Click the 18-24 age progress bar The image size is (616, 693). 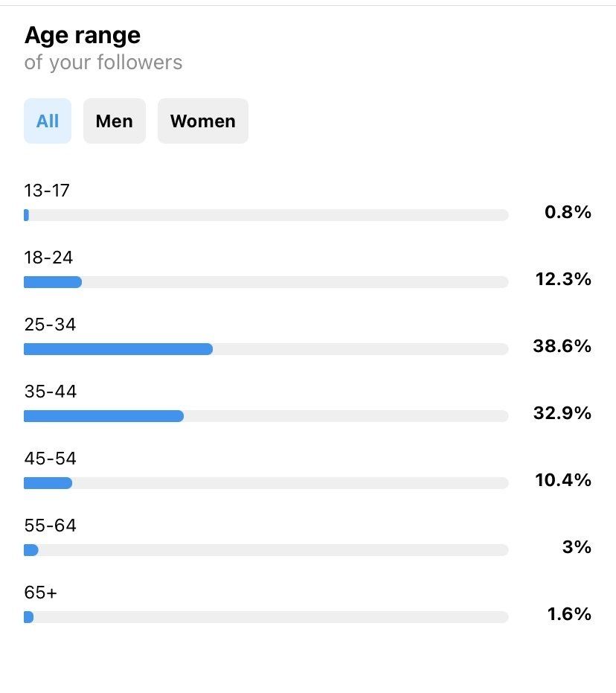[x=266, y=282]
